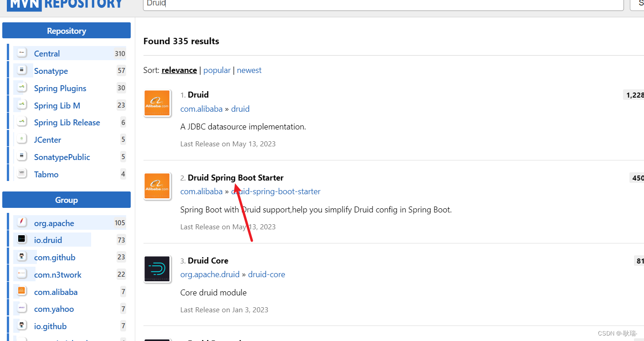Filter by Spring Plugins repository
644x341 pixels.
pyautogui.click(x=60, y=88)
